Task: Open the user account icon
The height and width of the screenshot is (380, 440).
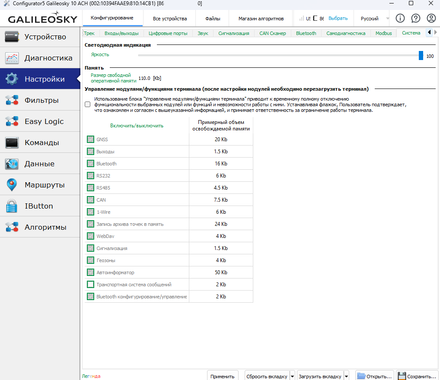Action: [x=431, y=18]
